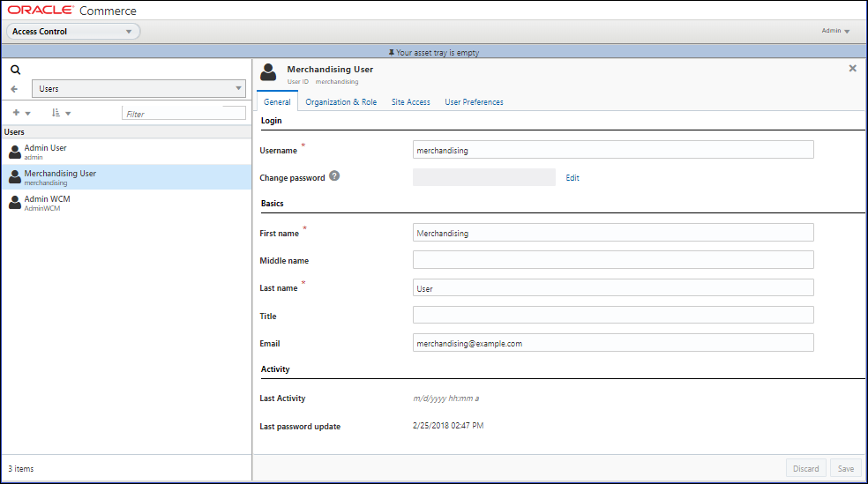Click the search magnifier icon
Image resolution: width=868 pixels, height=484 pixels.
[x=16, y=70]
